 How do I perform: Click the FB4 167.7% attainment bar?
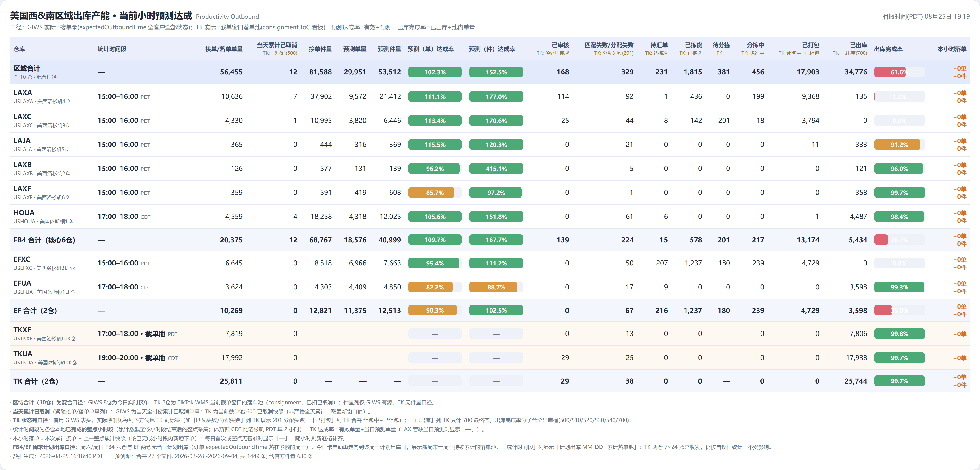[x=496, y=240]
